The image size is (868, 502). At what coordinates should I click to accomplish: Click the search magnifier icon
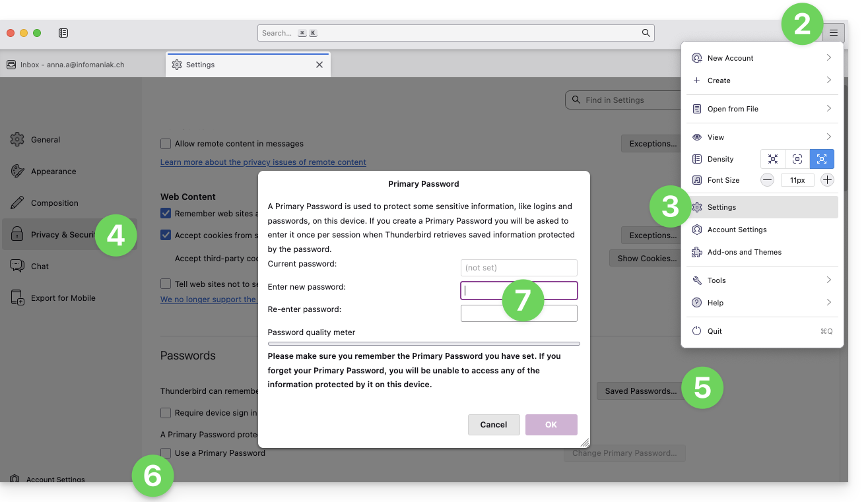coord(646,33)
